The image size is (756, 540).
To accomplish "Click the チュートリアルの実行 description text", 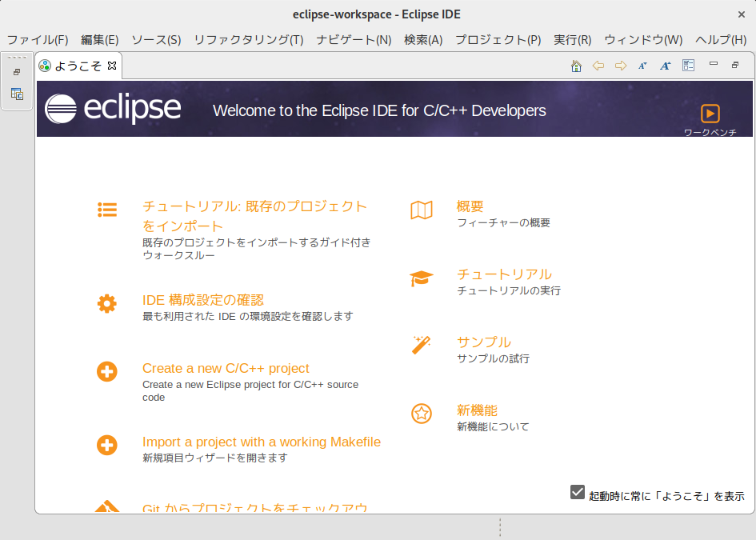I will pos(509,290).
